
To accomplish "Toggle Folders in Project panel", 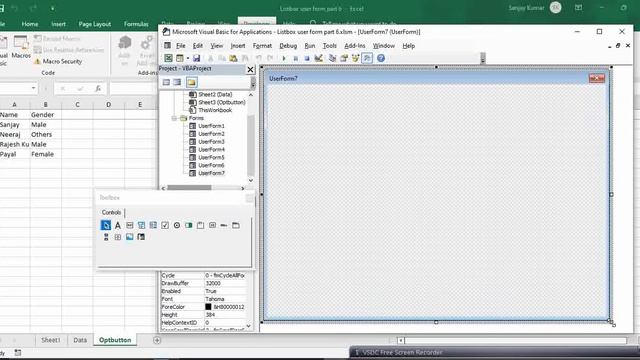I will (x=191, y=82).
